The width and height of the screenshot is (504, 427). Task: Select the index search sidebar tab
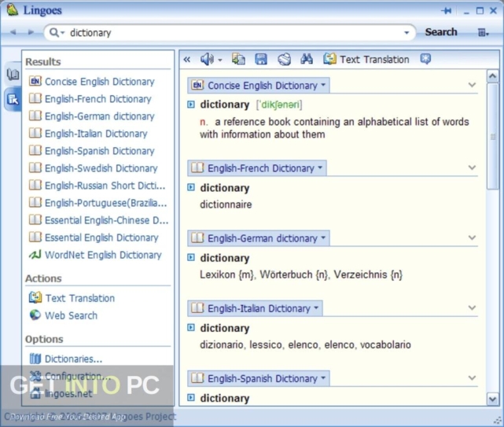coord(13,99)
